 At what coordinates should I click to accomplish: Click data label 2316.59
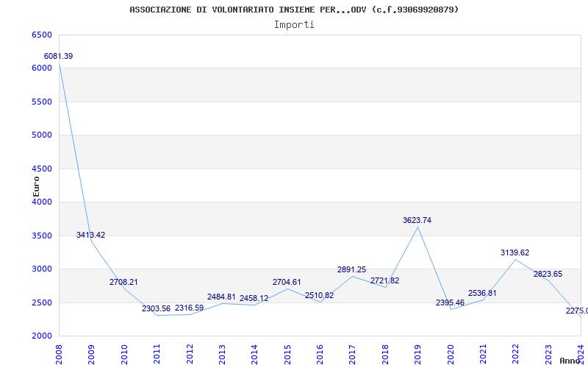click(189, 308)
